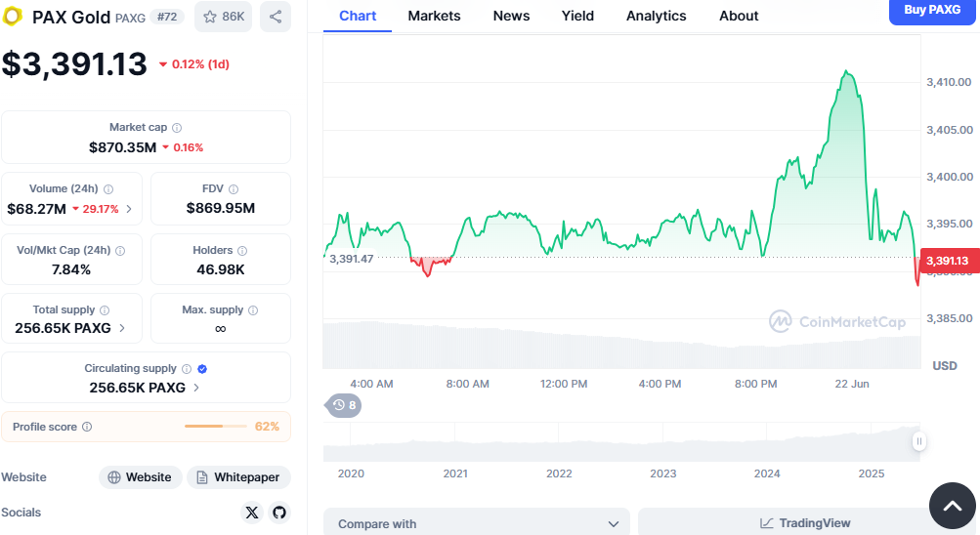Click the 8:00 PM axis label
This screenshot has height=535, width=980.
755,384
